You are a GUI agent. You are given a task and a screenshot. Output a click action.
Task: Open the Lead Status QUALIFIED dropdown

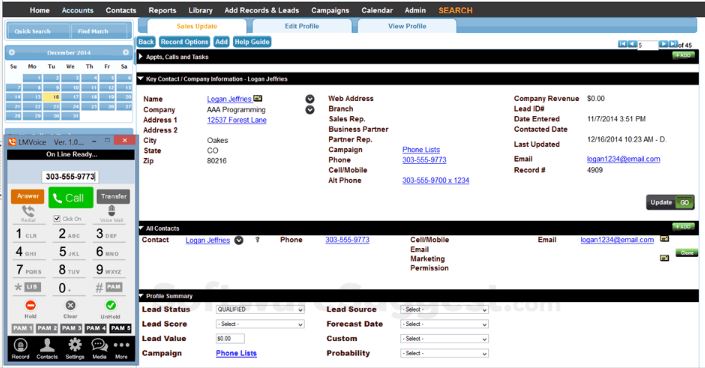pos(260,310)
